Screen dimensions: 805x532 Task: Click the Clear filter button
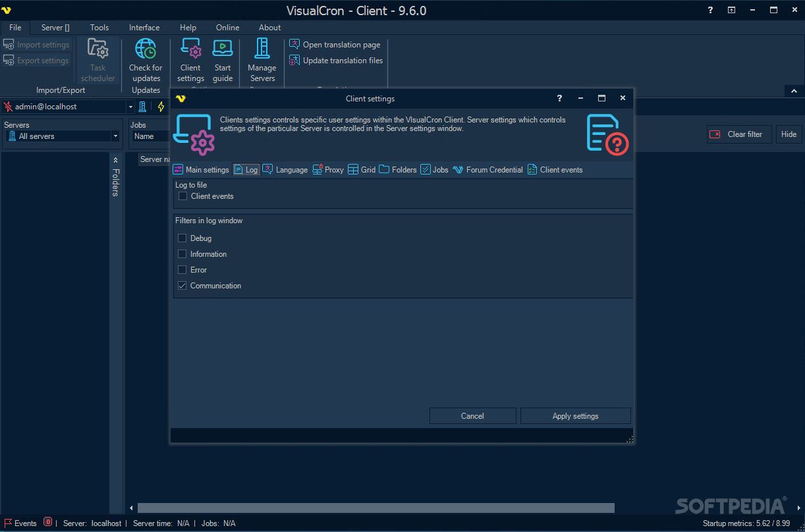click(739, 134)
